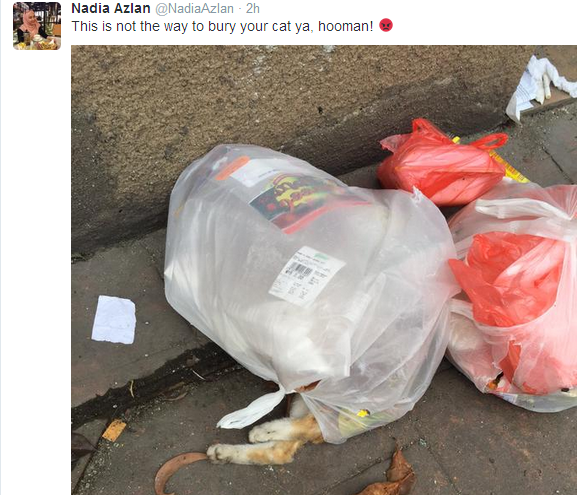
Task: Click the small yellow scrap on the pavement
Action: tap(114, 430)
